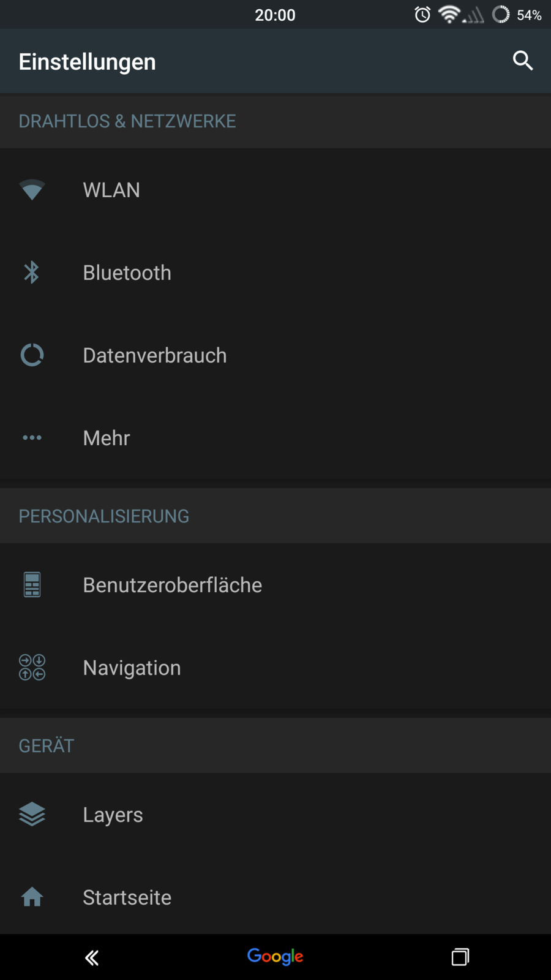
Task: Open the settings search magnifier
Action: tap(522, 61)
